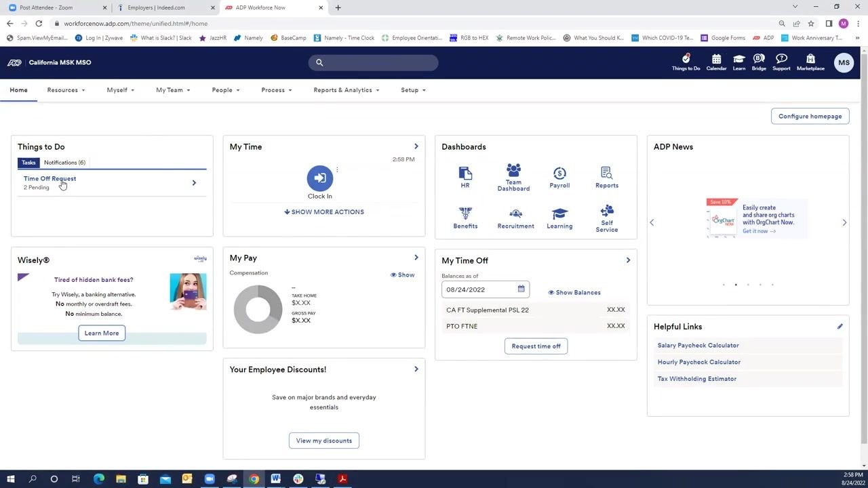Screen dimensions: 868x488
Task: Open Things to Do in header
Action: coord(686,62)
